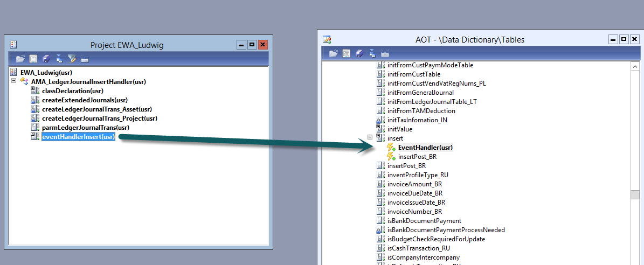Click the last icon in AOT toolbar
Viewport: 644px width, 265px height.
tap(385, 53)
